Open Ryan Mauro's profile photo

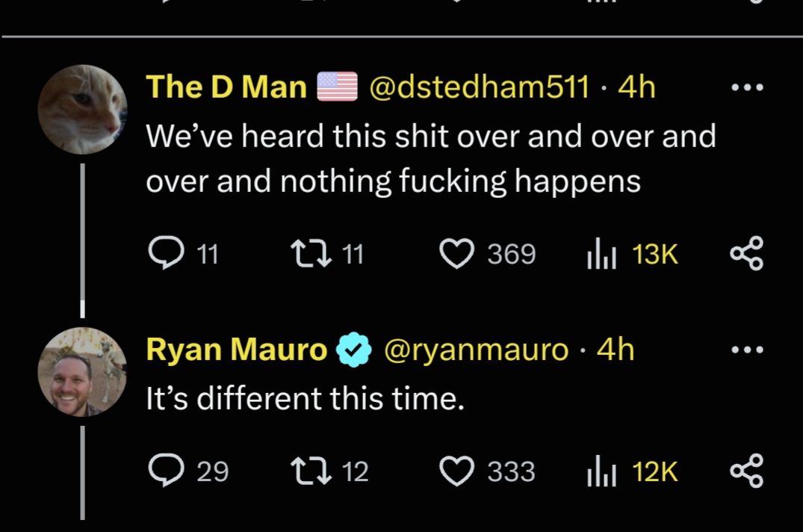(82, 371)
